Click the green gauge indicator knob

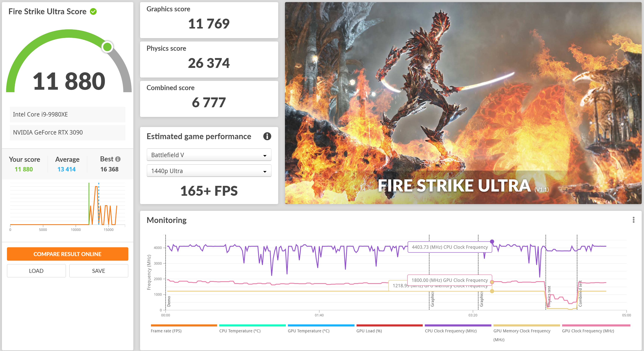[x=107, y=47]
